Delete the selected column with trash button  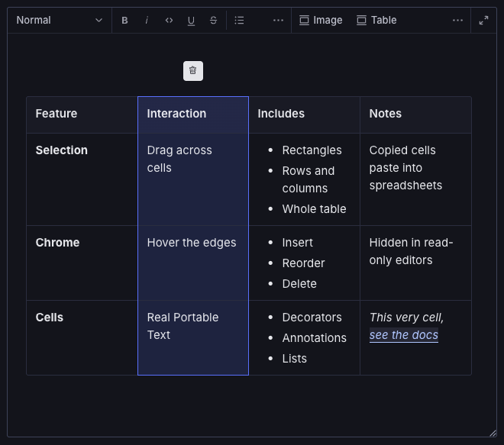coord(193,71)
